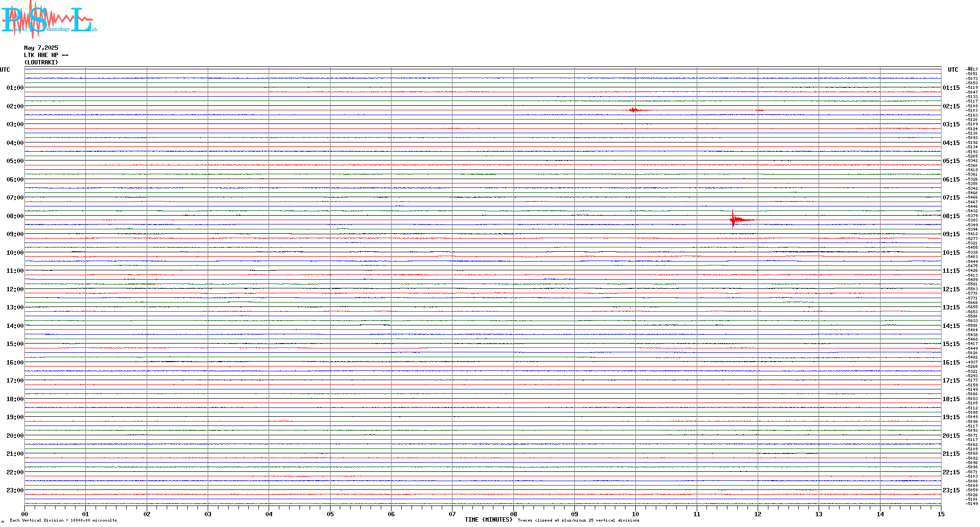The width and height of the screenshot is (980, 527).
Task: Click the 02:15 time label on right
Action: pyautogui.click(x=951, y=106)
